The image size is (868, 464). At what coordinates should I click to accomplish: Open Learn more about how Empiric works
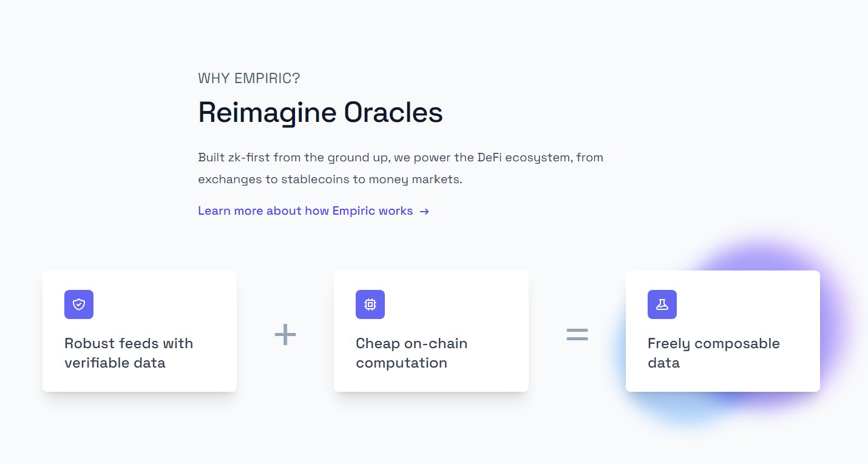click(305, 211)
